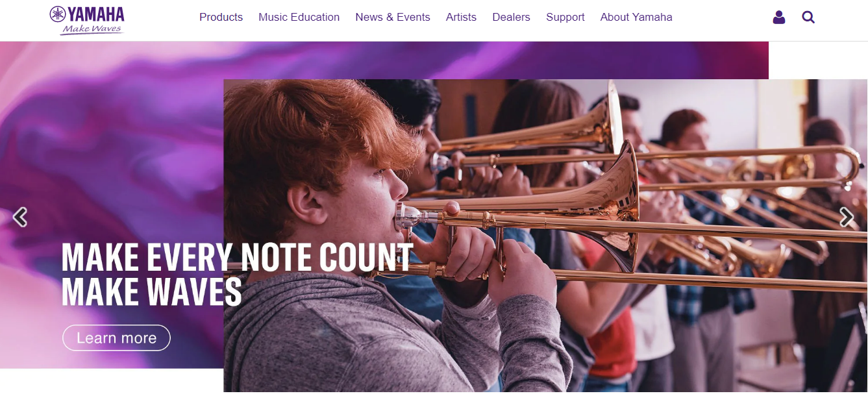Click the Learn more button
The image size is (868, 398).
116,338
